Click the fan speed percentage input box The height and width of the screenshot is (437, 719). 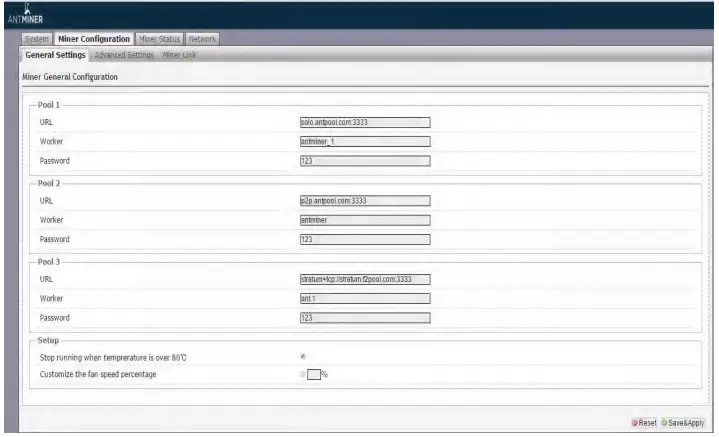point(314,374)
